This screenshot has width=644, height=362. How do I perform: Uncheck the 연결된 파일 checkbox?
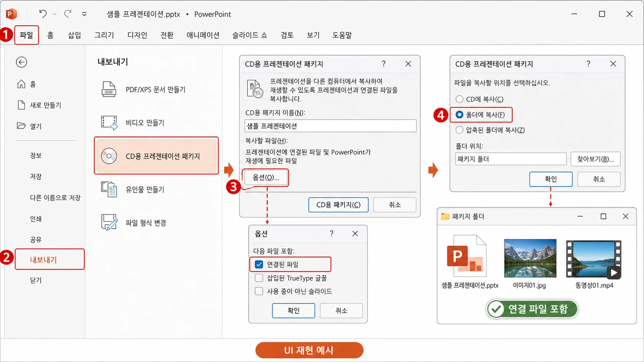point(259,264)
